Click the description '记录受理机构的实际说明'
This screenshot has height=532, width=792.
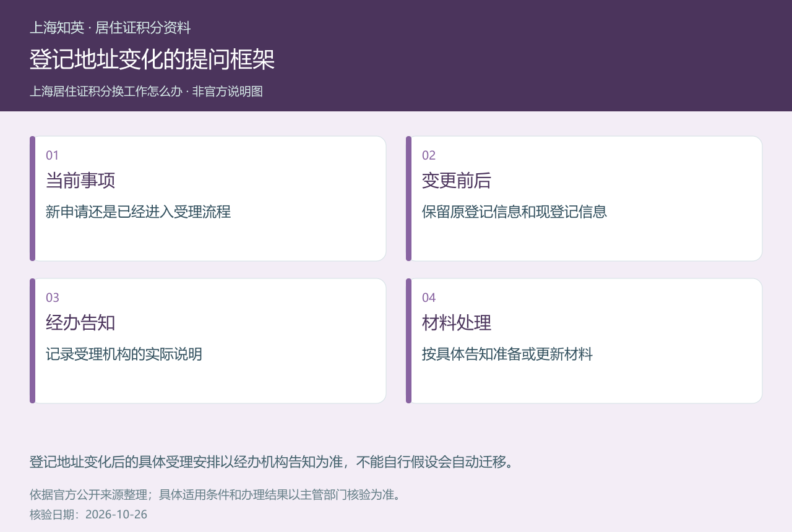point(124,354)
